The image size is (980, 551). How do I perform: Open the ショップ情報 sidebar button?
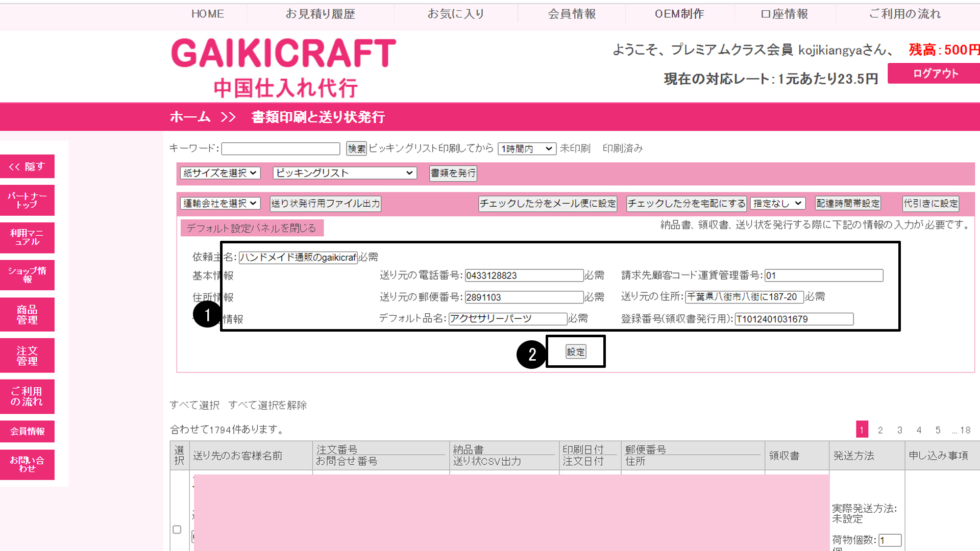pos(27,275)
